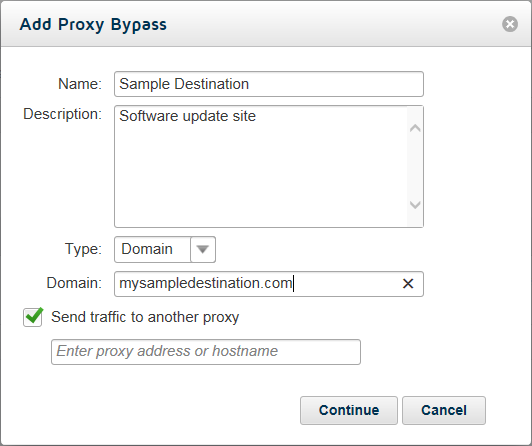Click the "Send traffic to another proxy" label
This screenshot has height=446, width=532.
tap(145, 317)
